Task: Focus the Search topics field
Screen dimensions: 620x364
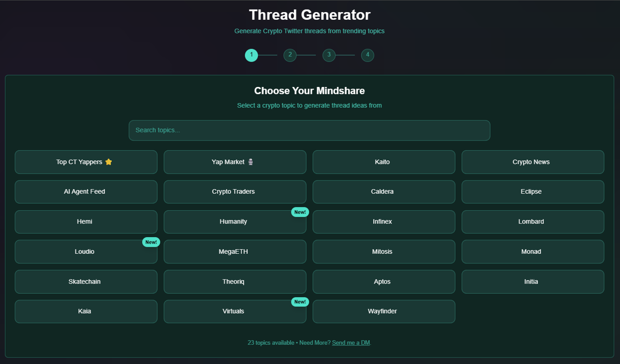Action: [309, 130]
